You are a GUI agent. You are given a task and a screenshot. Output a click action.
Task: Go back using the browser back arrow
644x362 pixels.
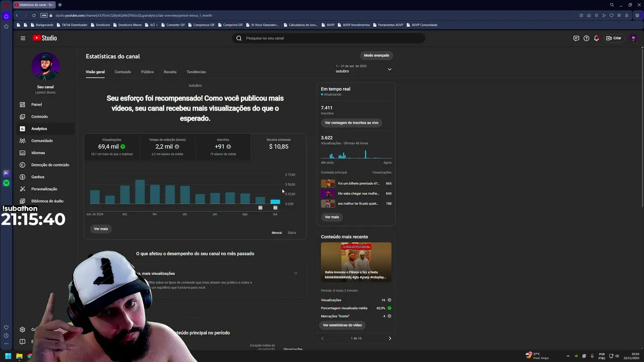pyautogui.click(x=17, y=16)
